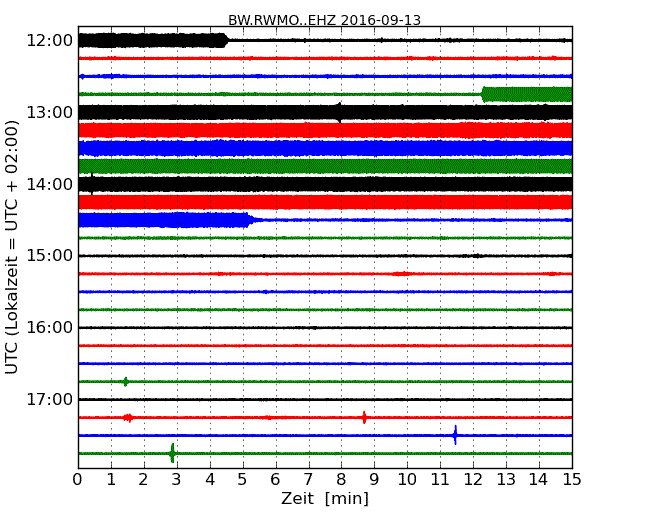Click x-axis tick label 12
Screen dimensions: 650x520
pyautogui.click(x=473, y=479)
